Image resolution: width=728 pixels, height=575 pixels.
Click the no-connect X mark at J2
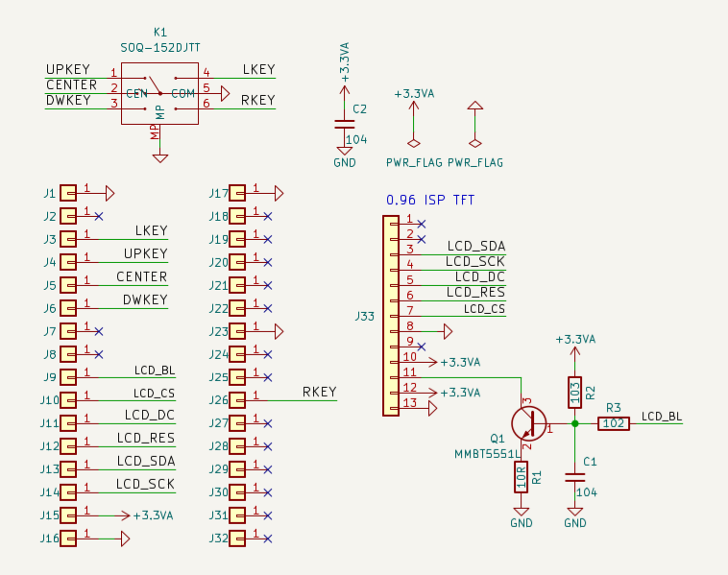coord(99,216)
